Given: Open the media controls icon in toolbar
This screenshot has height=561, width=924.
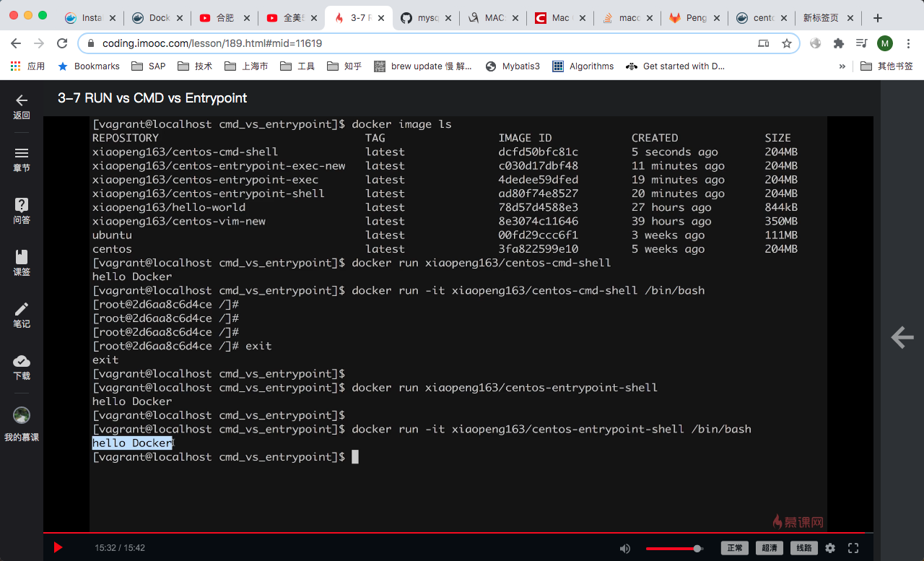Looking at the screenshot, I should click(862, 43).
